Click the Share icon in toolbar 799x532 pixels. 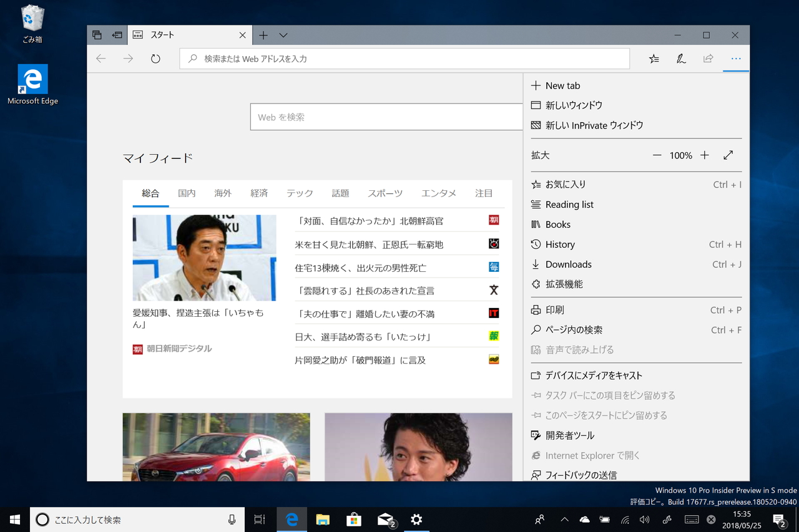click(708, 59)
